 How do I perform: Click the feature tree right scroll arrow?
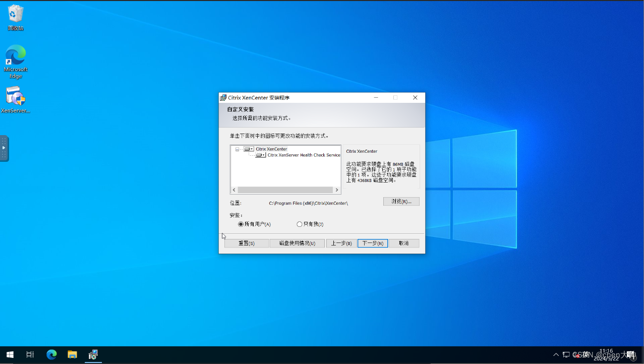[337, 190]
